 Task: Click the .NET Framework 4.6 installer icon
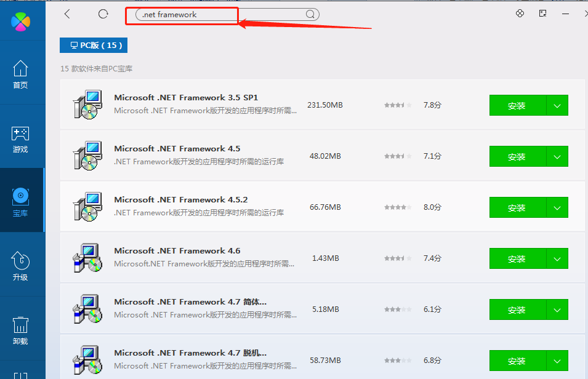coord(88,258)
